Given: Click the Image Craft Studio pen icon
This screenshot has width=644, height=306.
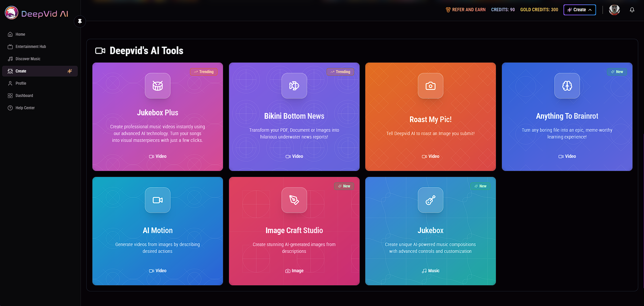Looking at the screenshot, I should [294, 200].
